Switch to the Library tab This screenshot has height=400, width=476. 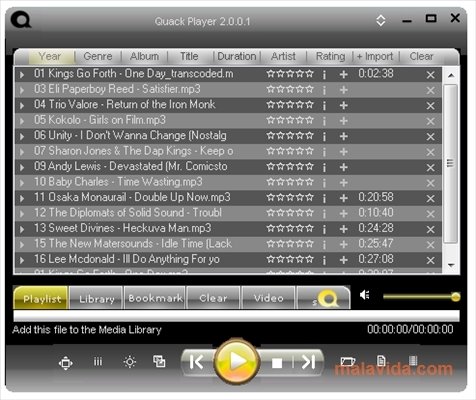[x=97, y=298]
